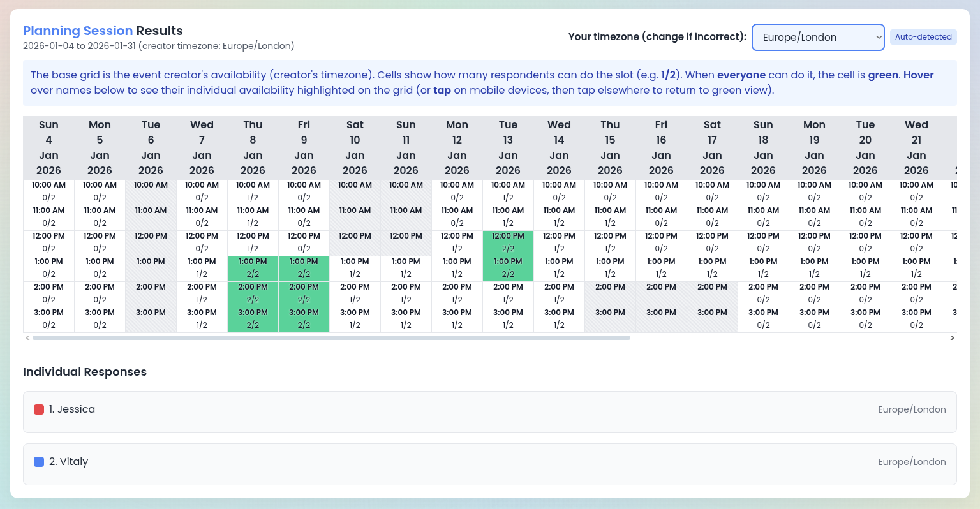Image resolution: width=980 pixels, height=509 pixels.
Task: Click the Sun 4 Jan 2026 column header
Action: [x=48, y=147]
